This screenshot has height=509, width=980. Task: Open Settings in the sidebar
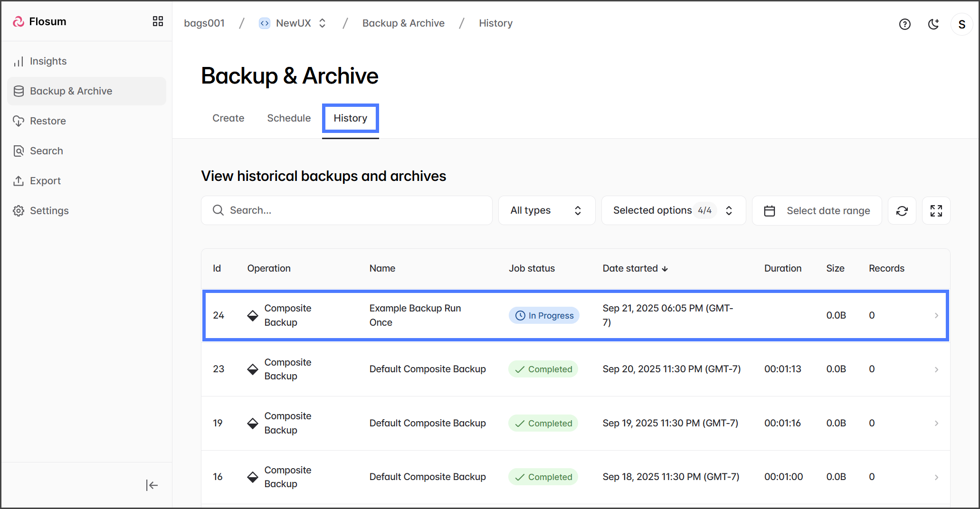(x=49, y=211)
